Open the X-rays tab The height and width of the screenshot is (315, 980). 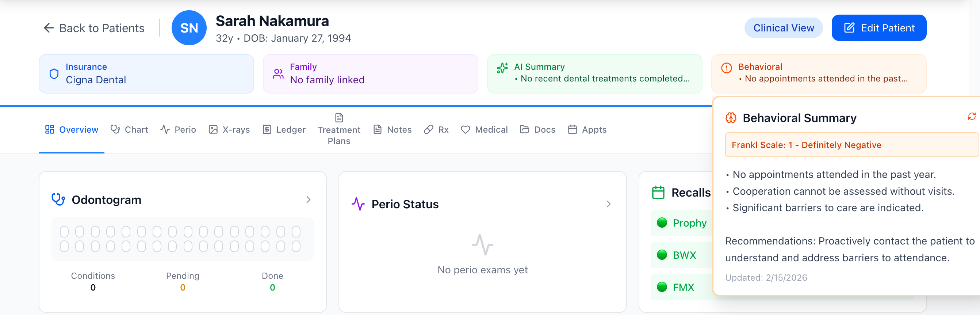point(229,129)
